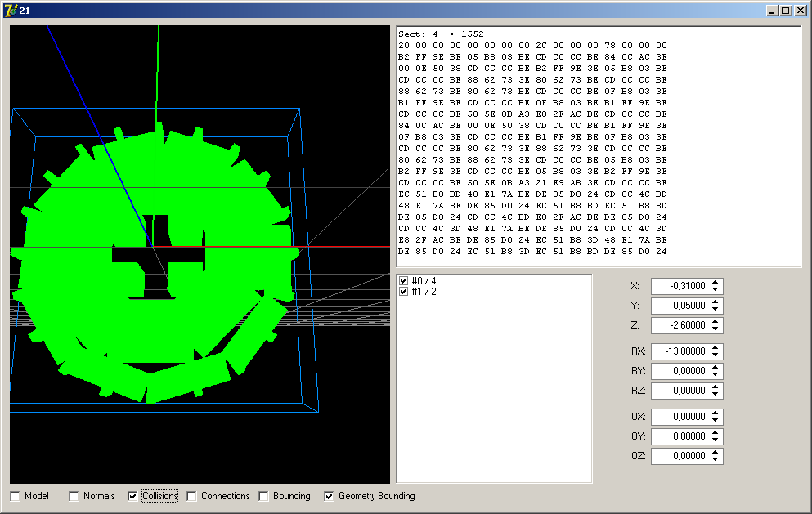Decrease OZ value with down arrow
Viewport: 812px width, 514px height.
pos(716,459)
